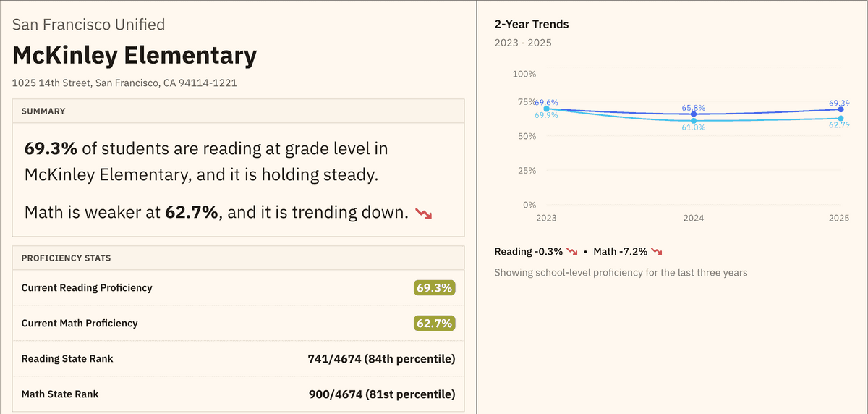868x414 pixels.
Task: Click the Current Math Proficiency label
Action: (x=80, y=323)
